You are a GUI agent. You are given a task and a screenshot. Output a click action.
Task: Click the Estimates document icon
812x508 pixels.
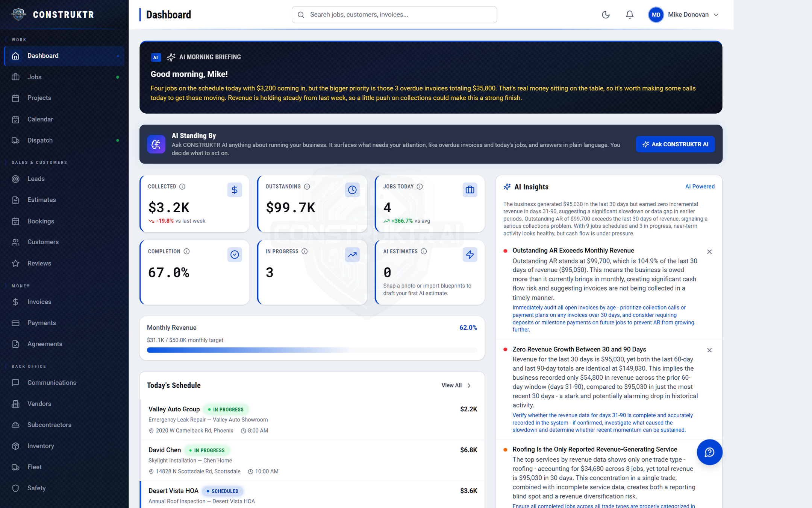(15, 200)
